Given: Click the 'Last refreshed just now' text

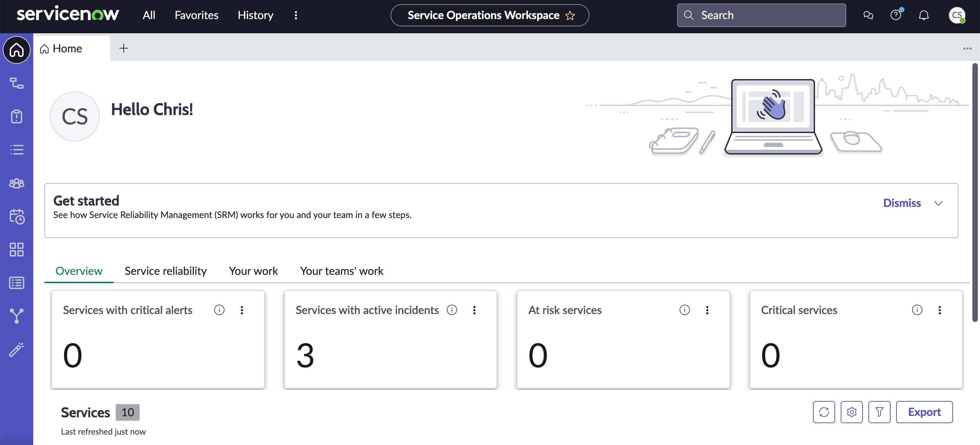Looking at the screenshot, I should tap(103, 432).
